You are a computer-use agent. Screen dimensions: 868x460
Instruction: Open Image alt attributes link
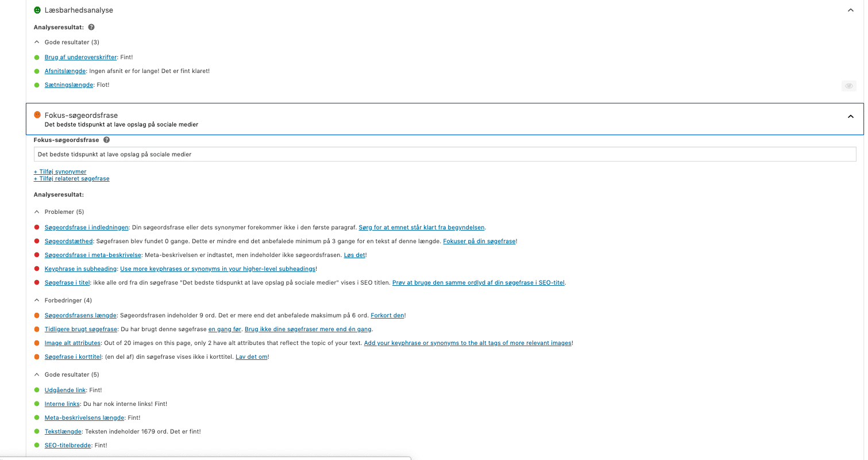coord(72,343)
